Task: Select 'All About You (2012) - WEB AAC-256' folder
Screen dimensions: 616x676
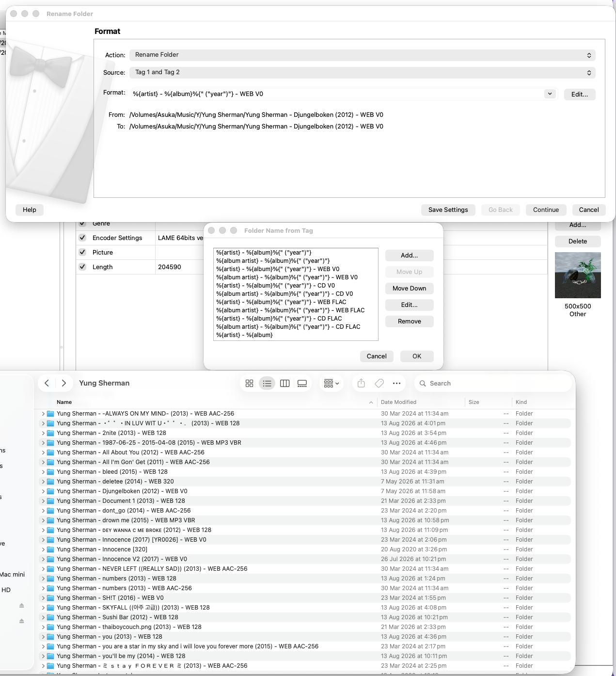Action: coord(305,452)
